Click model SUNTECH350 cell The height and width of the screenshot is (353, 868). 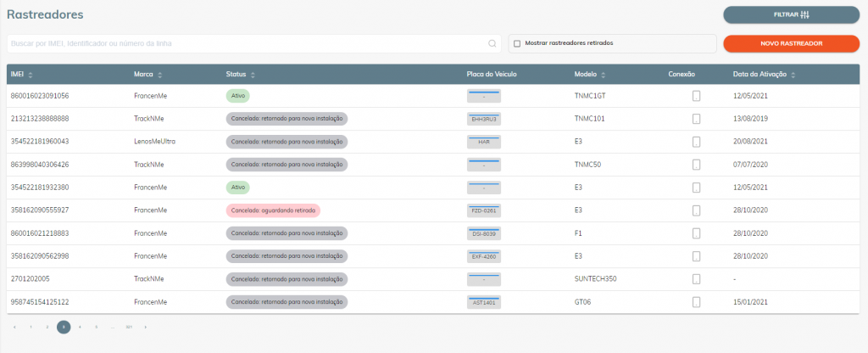(x=596, y=279)
